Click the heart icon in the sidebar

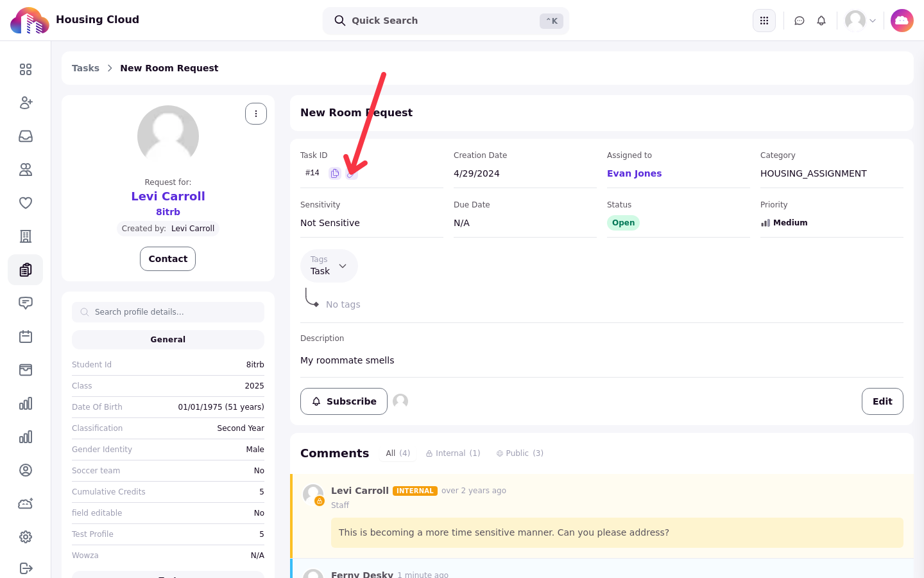tap(26, 203)
